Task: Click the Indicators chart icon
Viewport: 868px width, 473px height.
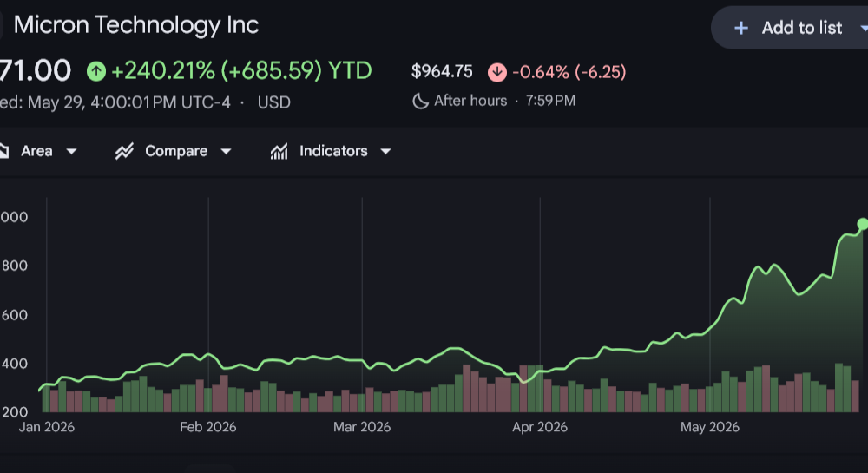Action: 279,151
